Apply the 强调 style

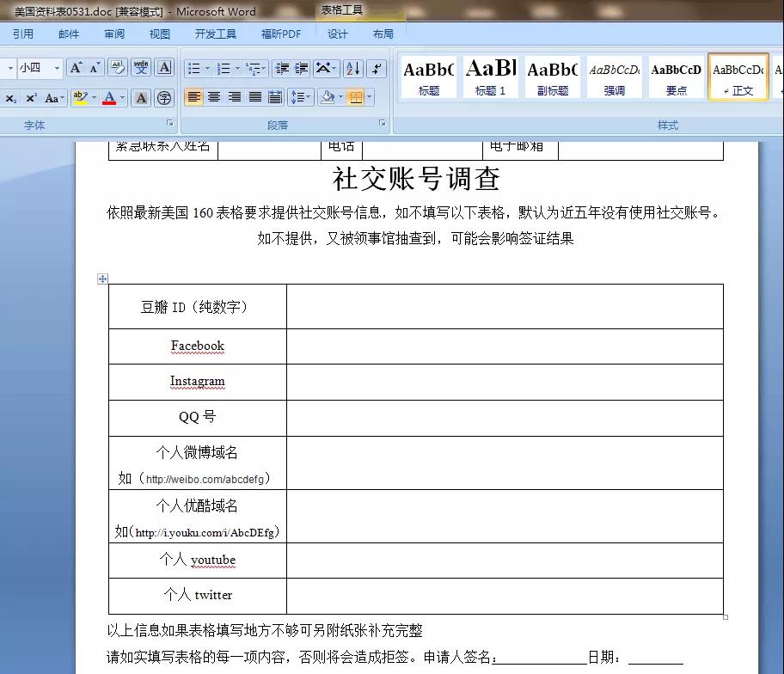click(614, 77)
